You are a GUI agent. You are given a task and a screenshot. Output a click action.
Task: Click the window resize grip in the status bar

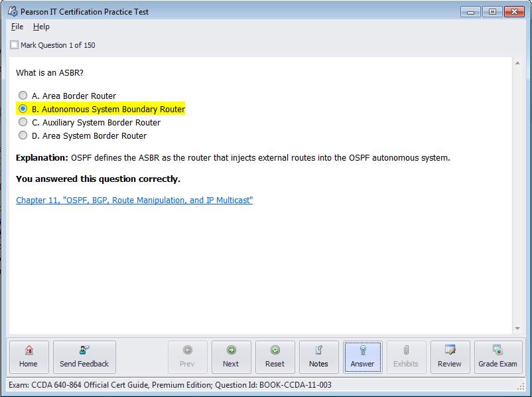[521, 386]
